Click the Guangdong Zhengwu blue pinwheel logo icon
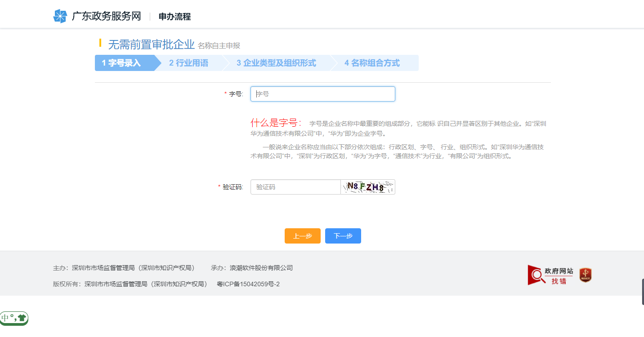The width and height of the screenshot is (644, 337). 60,16
